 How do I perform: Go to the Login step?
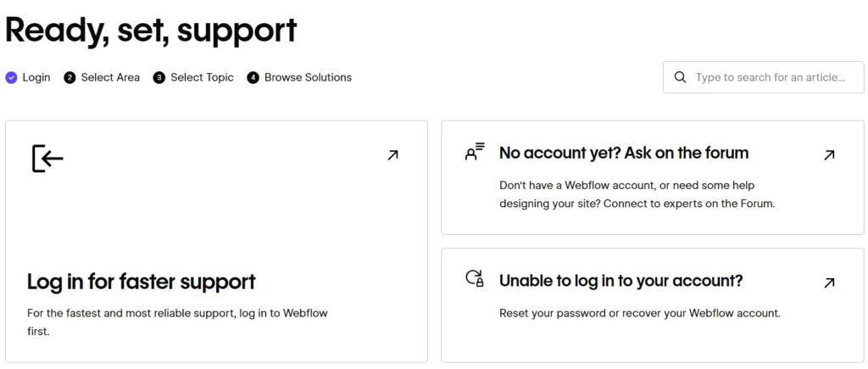pos(36,77)
